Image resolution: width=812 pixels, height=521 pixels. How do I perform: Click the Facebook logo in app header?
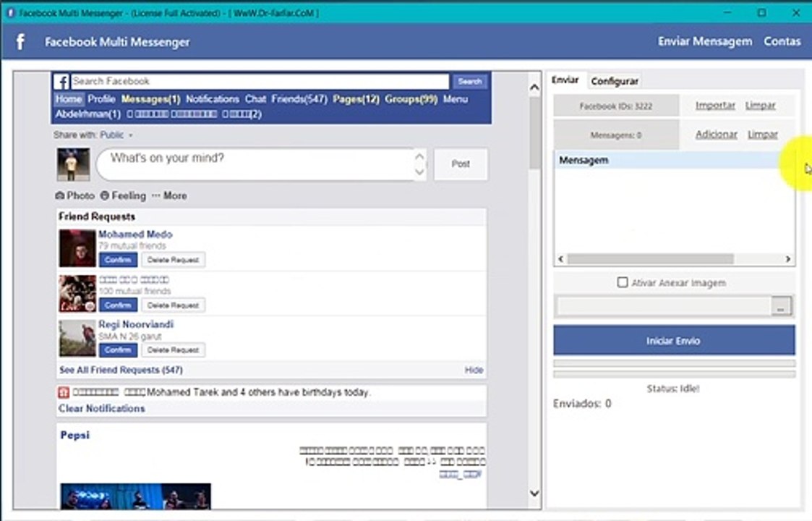20,41
